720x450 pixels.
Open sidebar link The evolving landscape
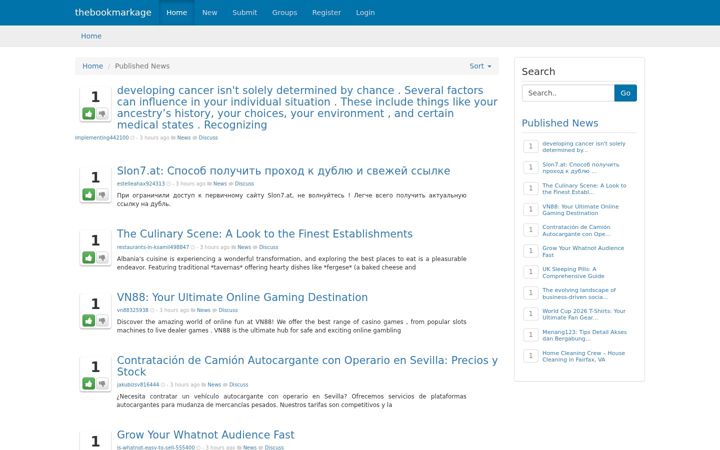[579, 293]
